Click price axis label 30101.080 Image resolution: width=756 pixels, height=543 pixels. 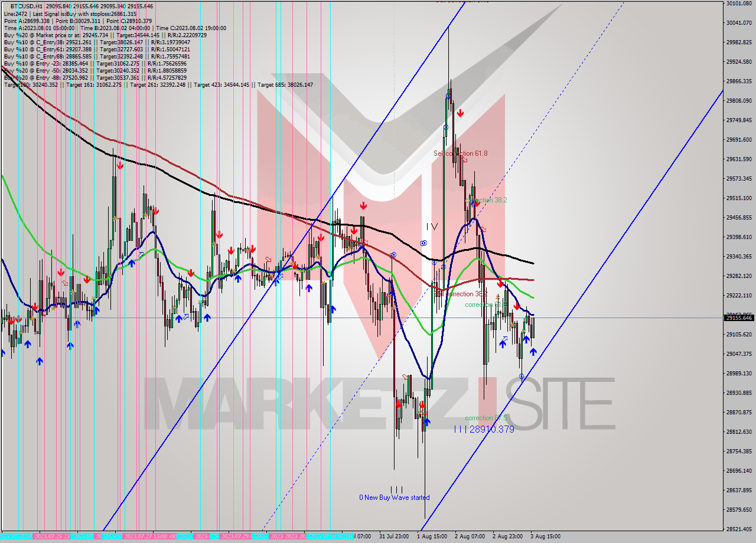[x=739, y=3]
